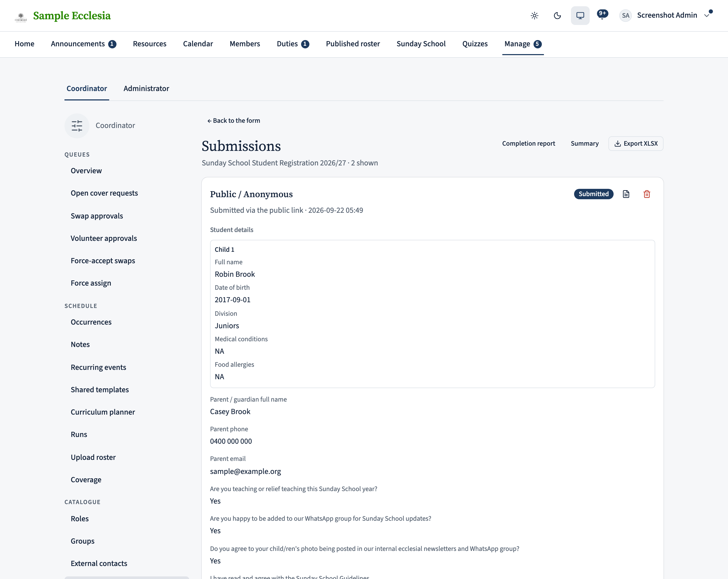Click the Public / Anonymous heading
This screenshot has height=579, width=728.
coord(251,194)
